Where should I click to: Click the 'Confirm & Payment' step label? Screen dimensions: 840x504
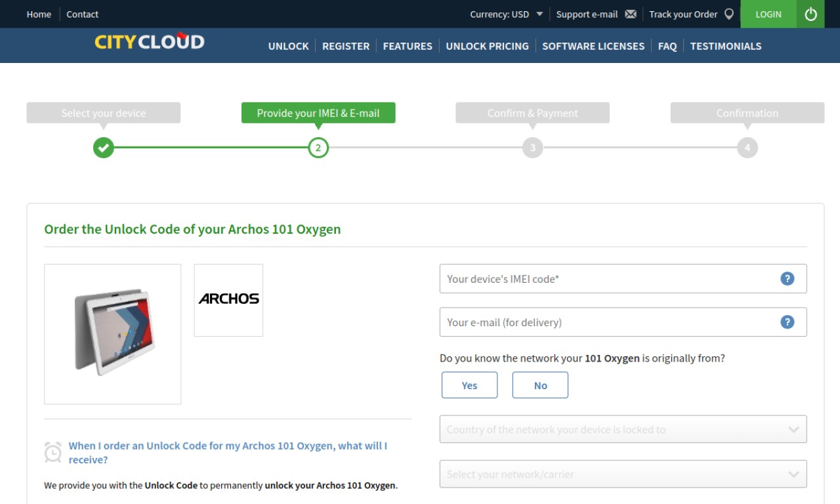click(x=533, y=113)
